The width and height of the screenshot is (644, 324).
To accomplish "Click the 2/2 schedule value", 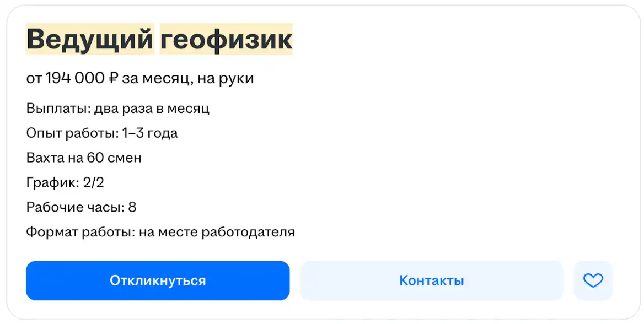I will (x=94, y=183).
